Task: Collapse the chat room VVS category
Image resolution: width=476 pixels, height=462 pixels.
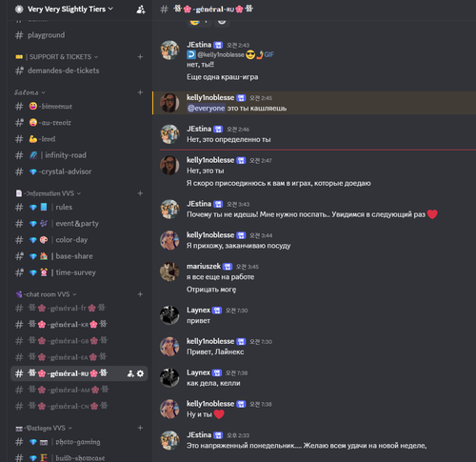Action: pos(47,294)
